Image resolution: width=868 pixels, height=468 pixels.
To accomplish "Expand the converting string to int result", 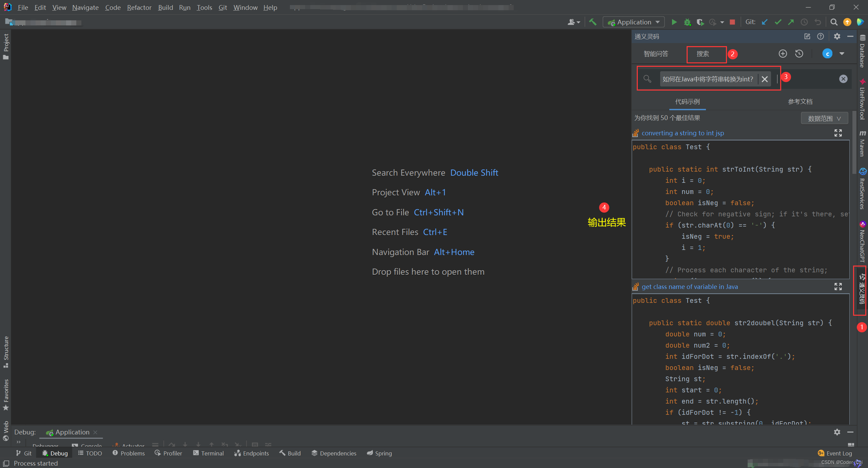I will click(838, 133).
